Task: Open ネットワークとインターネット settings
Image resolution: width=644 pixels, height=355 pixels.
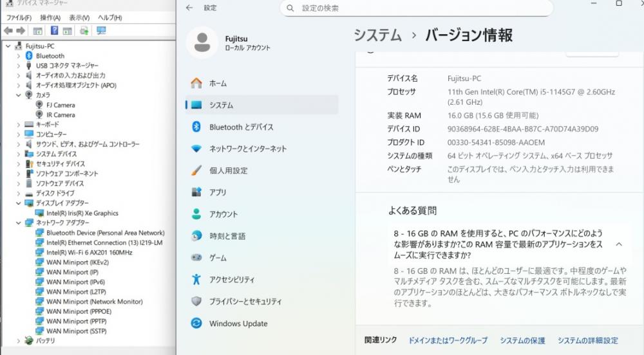Action: (247, 149)
